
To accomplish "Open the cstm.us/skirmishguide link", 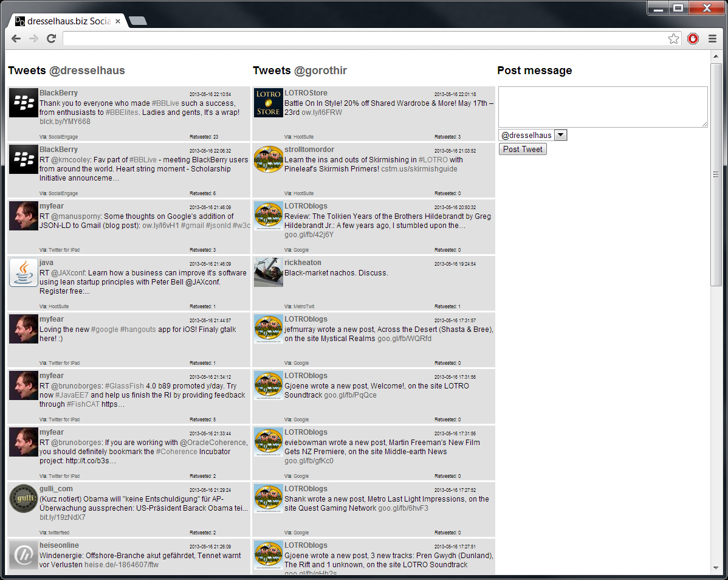I will (419, 169).
